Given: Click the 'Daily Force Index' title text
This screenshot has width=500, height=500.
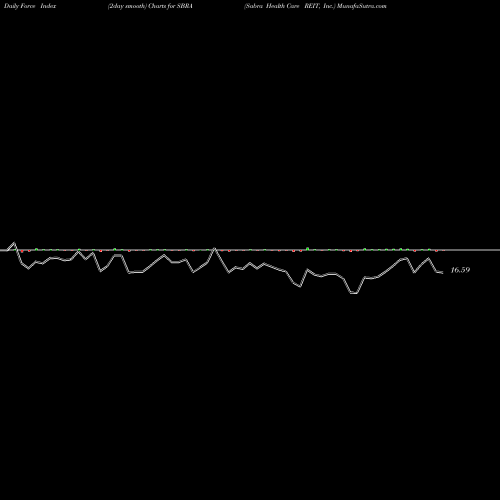Looking at the screenshot, I should click(30, 6).
